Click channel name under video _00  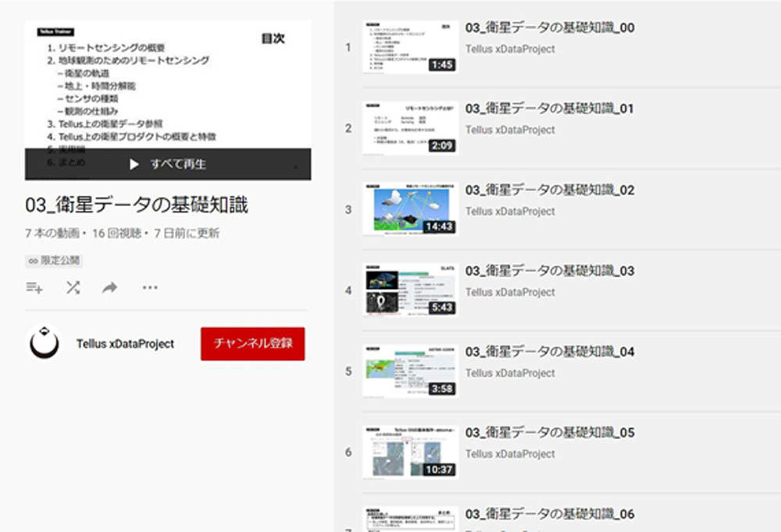(510, 48)
